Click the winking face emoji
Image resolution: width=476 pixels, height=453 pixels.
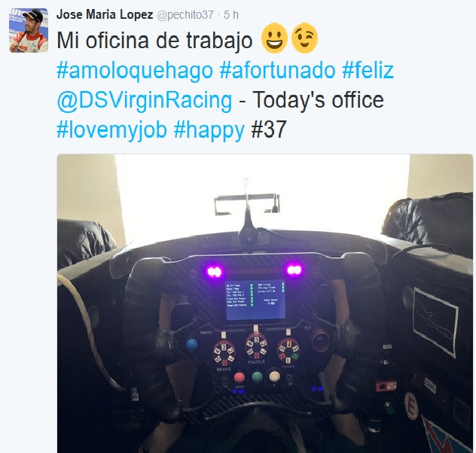tap(304, 38)
